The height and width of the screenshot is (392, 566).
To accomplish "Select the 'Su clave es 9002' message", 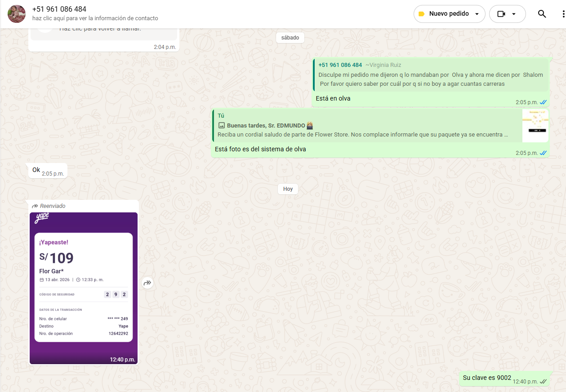I will tap(487, 378).
